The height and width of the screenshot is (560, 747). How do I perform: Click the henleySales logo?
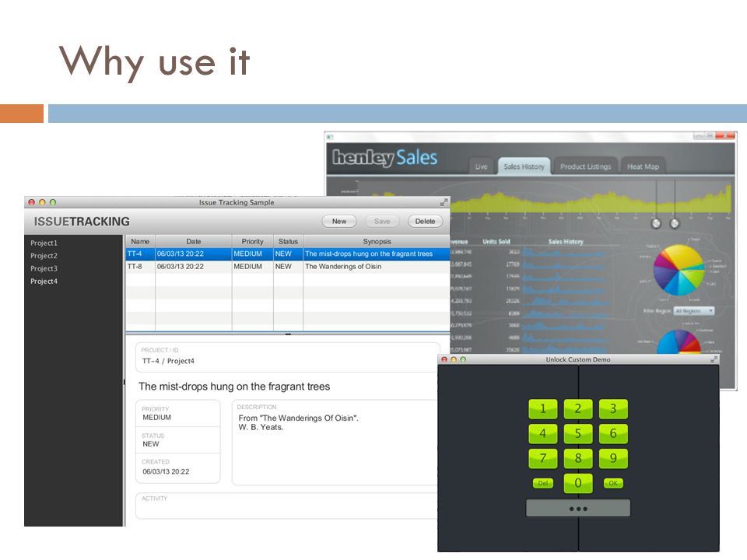(385, 158)
